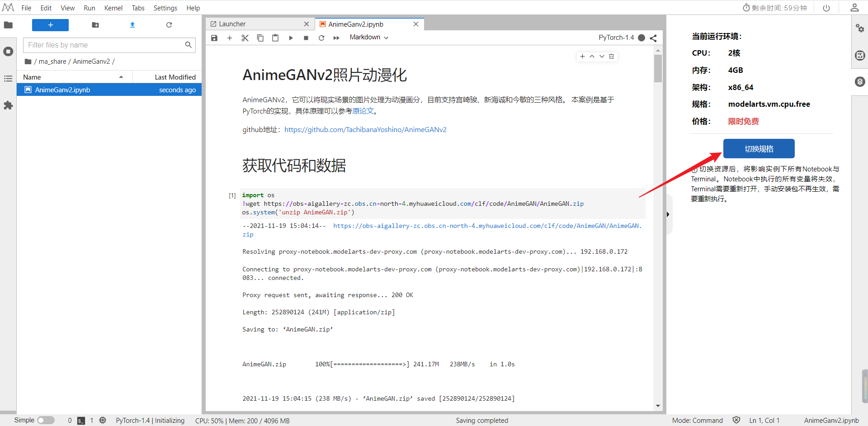Paste cell from clipboard
This screenshot has height=426, width=868.
pyautogui.click(x=275, y=38)
